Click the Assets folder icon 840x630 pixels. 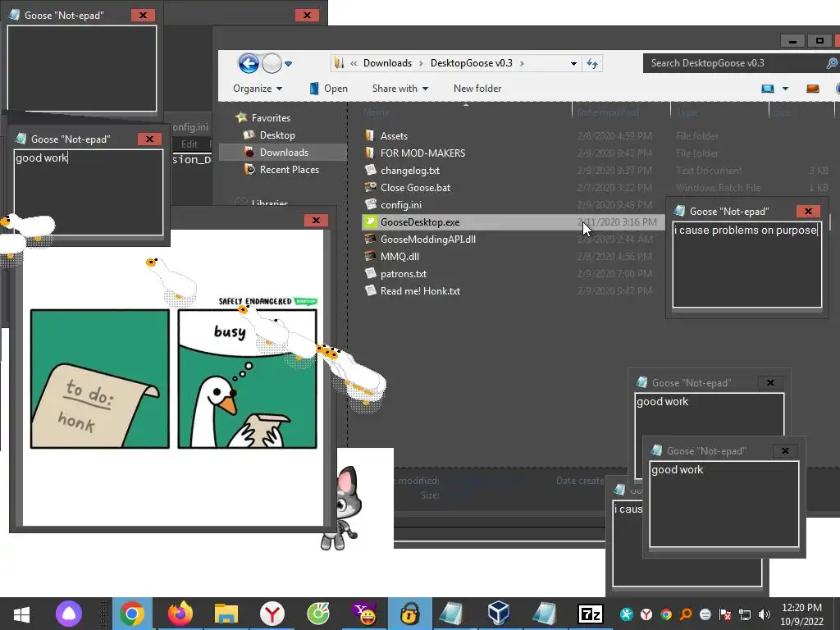(370, 135)
